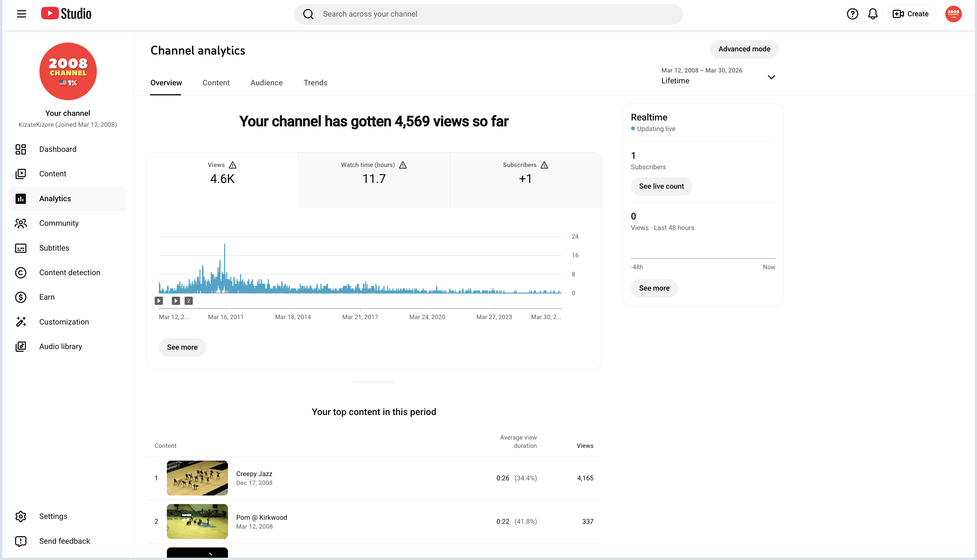Click the Subtitles menu label
This screenshot has width=977, height=560.
click(x=54, y=248)
